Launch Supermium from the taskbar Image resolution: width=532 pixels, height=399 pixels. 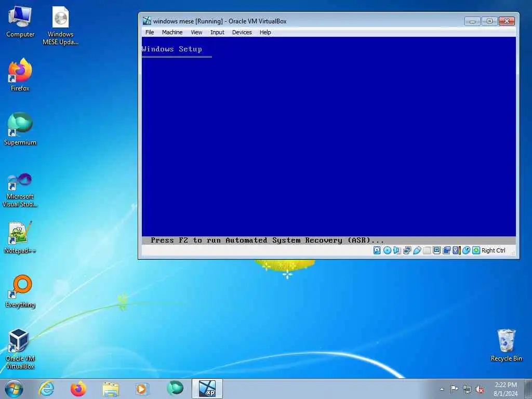175,389
